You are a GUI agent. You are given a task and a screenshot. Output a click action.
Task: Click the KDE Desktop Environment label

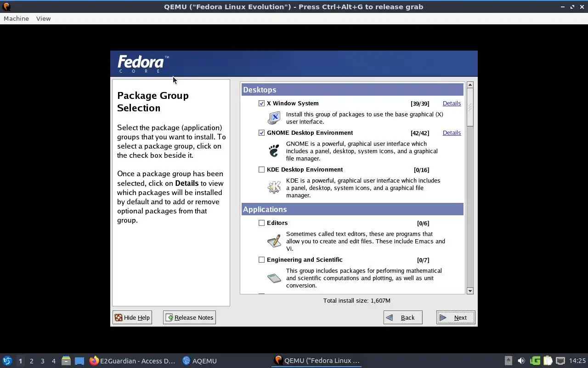tap(305, 170)
